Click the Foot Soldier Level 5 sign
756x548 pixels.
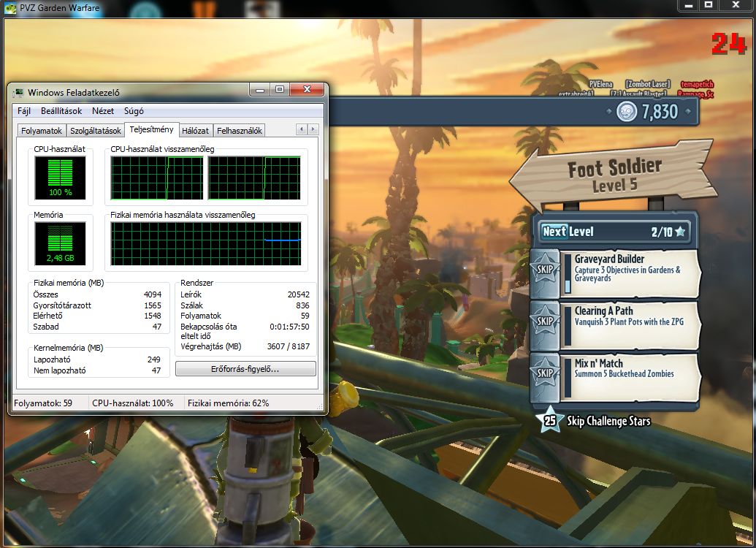614,176
